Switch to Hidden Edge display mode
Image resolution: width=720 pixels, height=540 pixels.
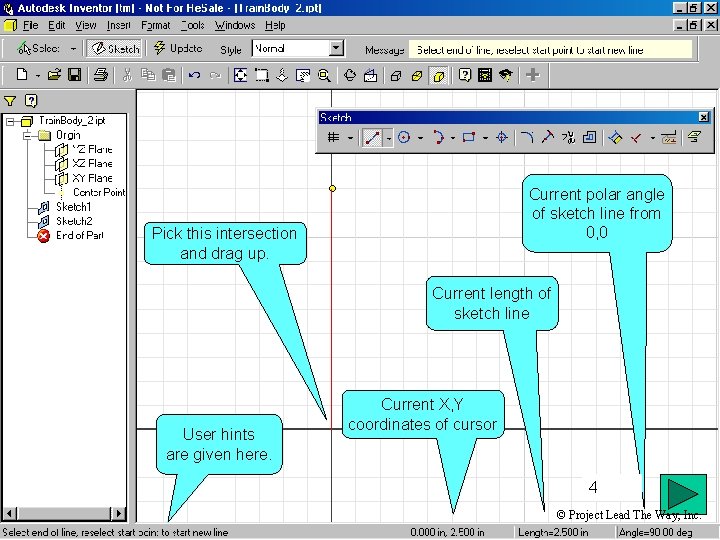417,75
